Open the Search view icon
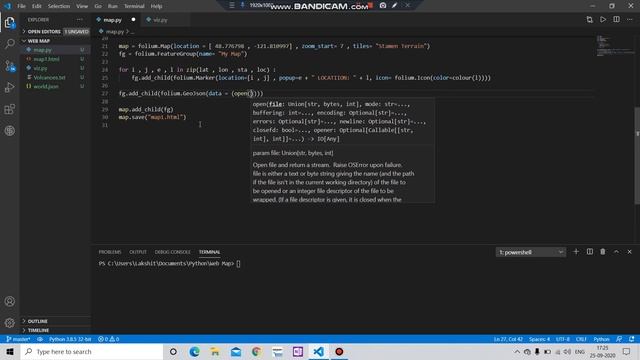 [10, 44]
